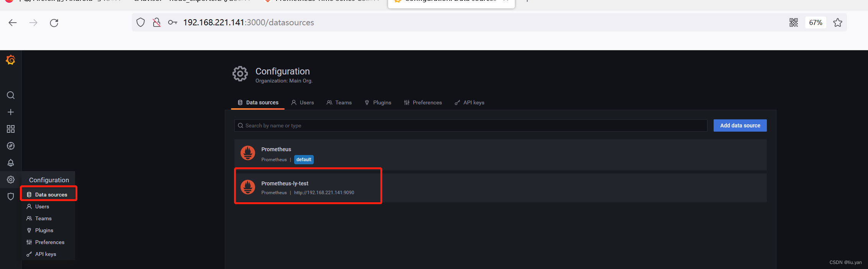This screenshot has width=868, height=269.
Task: Open the search icon in Grafana sidebar
Action: 11,95
